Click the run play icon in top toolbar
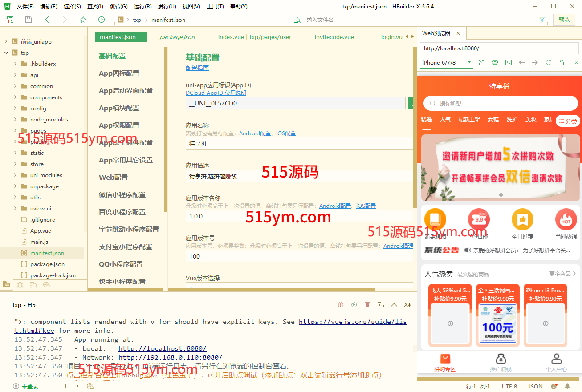 coord(102,20)
